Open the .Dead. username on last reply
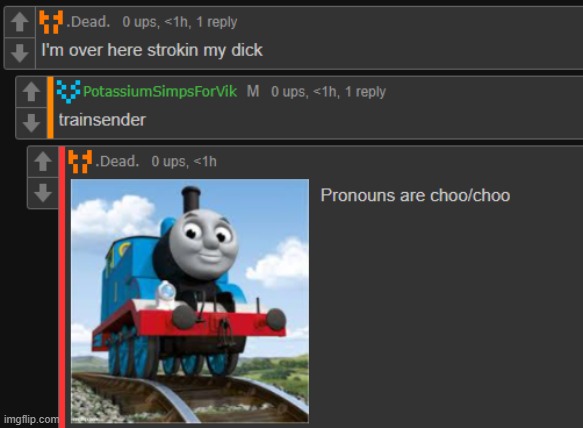This screenshot has height=428, width=583. tap(117, 161)
